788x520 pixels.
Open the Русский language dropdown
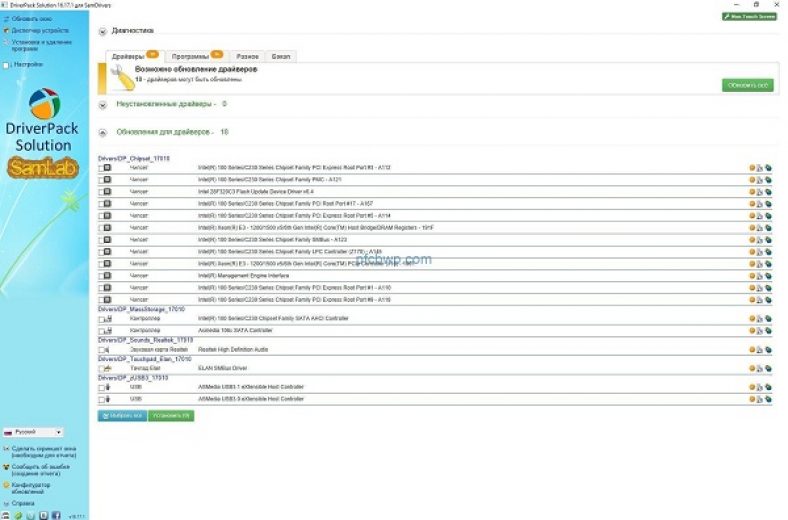pyautogui.click(x=33, y=432)
